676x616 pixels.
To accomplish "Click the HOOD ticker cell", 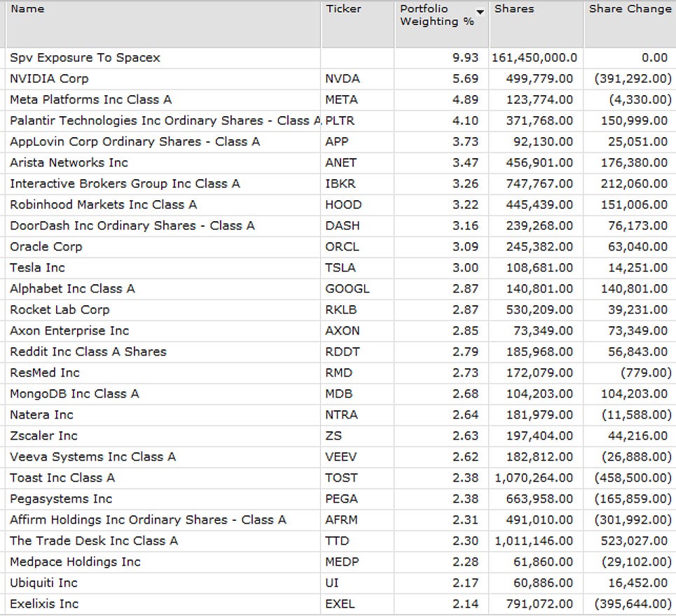I will point(343,204).
